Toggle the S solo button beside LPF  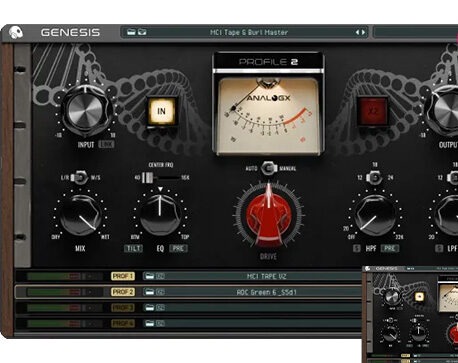439,248
